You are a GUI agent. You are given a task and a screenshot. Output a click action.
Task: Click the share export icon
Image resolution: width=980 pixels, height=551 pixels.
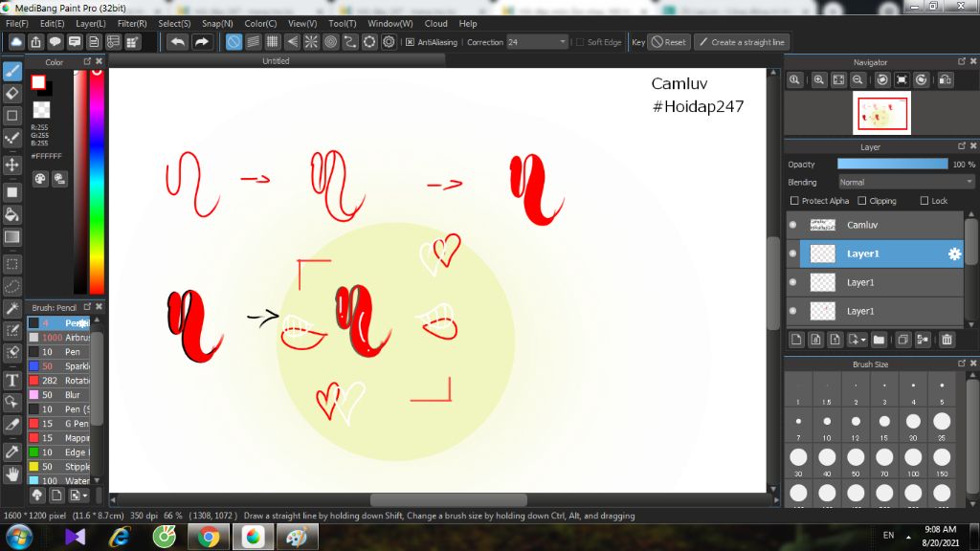click(x=35, y=42)
